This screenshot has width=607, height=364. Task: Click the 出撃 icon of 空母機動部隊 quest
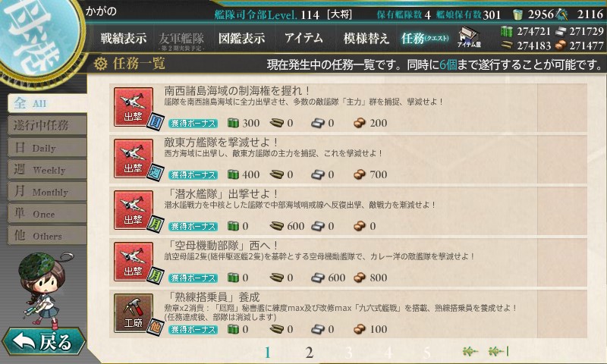point(134,262)
